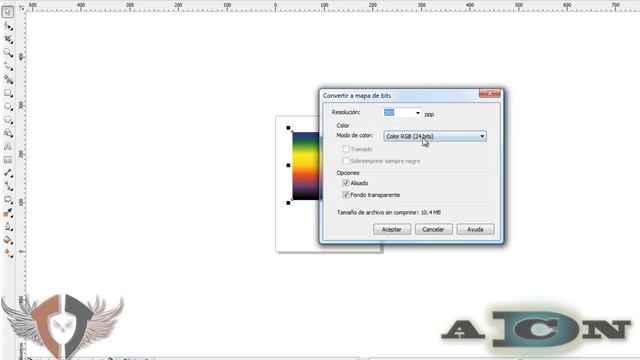This screenshot has height=360, width=640.
Task: Check Sobreimprimir siempre negro checkbox
Action: (346, 161)
